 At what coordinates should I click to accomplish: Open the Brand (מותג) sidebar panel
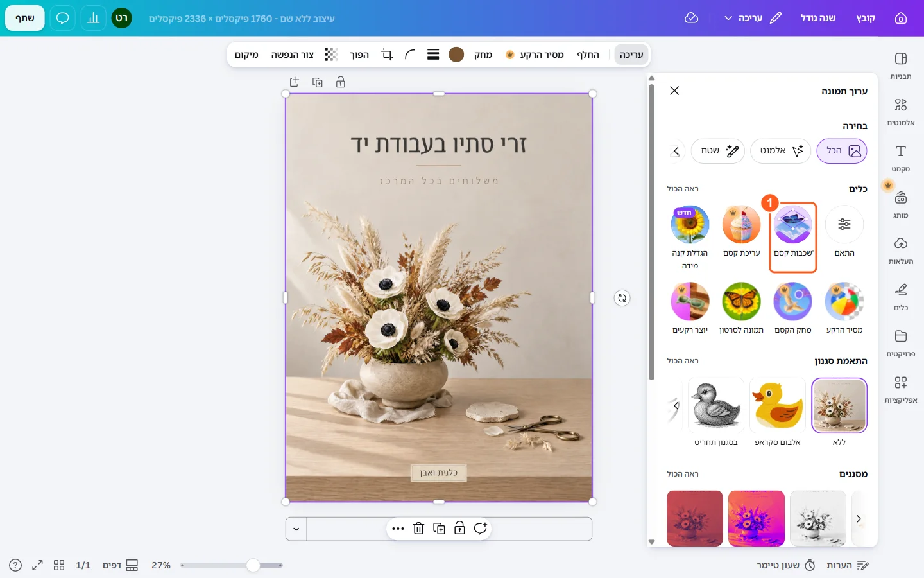901,205
